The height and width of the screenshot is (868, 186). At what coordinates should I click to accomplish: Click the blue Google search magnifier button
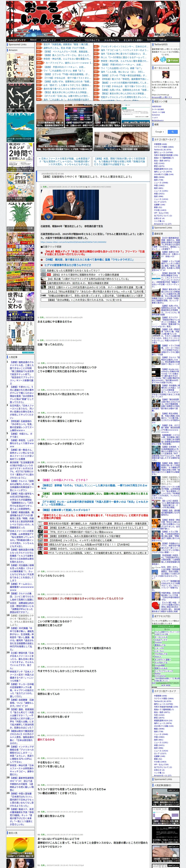[173, 132]
